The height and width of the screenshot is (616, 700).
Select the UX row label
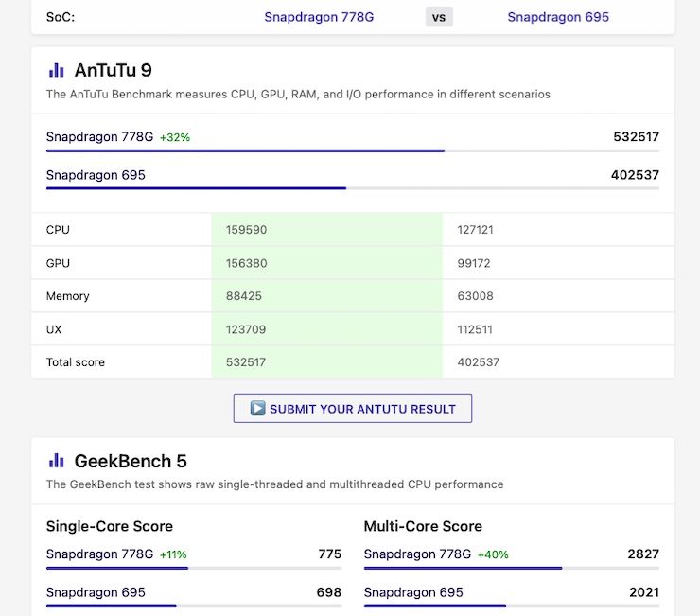click(54, 329)
